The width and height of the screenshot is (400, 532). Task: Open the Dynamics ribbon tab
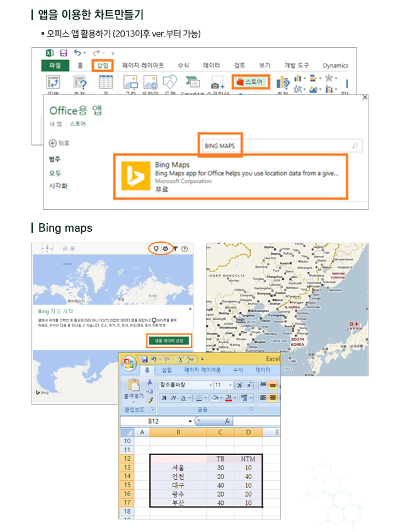pyautogui.click(x=335, y=66)
